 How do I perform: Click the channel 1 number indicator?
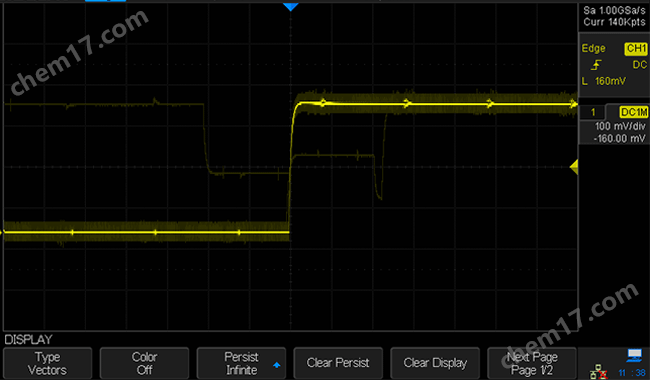pos(593,112)
